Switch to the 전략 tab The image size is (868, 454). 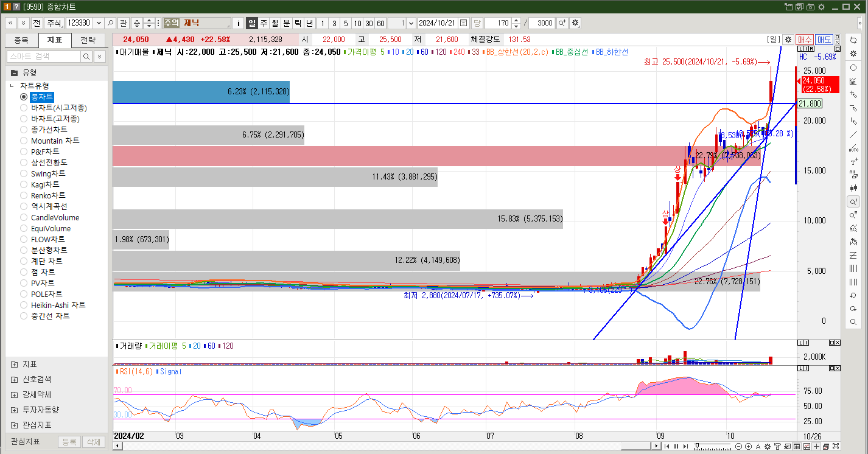[x=88, y=40]
